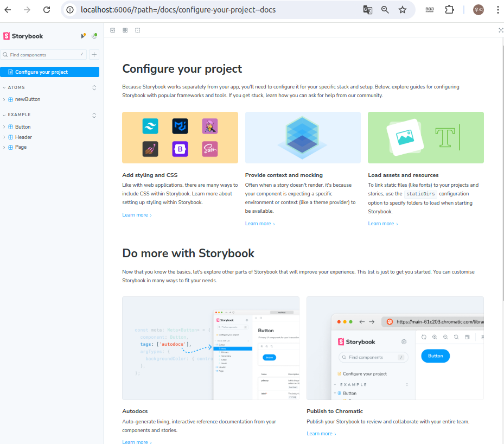
Task: Open the BOJ extension icon
Action: [430, 10]
